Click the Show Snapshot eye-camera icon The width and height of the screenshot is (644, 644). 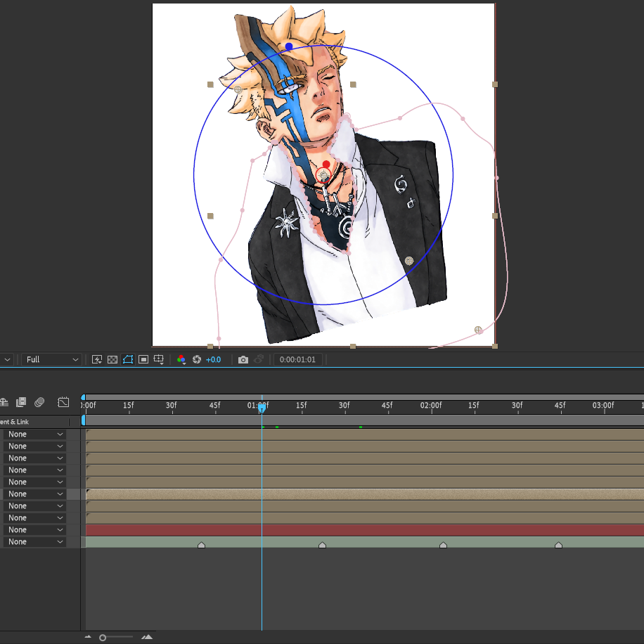258,360
